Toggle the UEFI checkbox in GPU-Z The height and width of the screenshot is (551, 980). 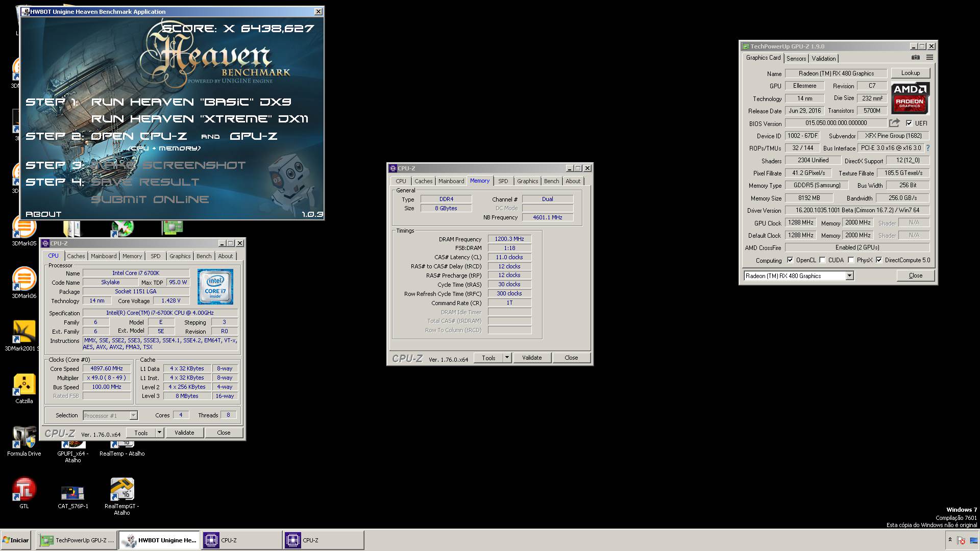[909, 123]
